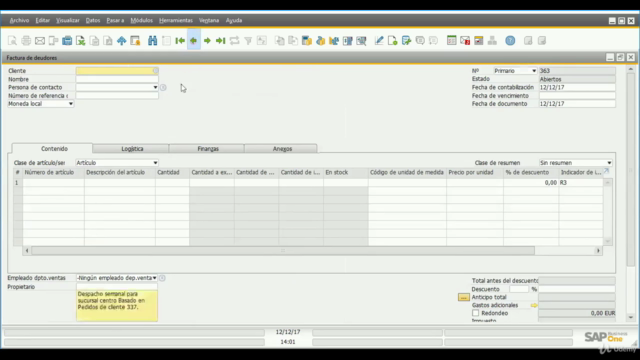640x360 pixels.
Task: Expand the table with corner arrow icon
Action: click(606, 171)
